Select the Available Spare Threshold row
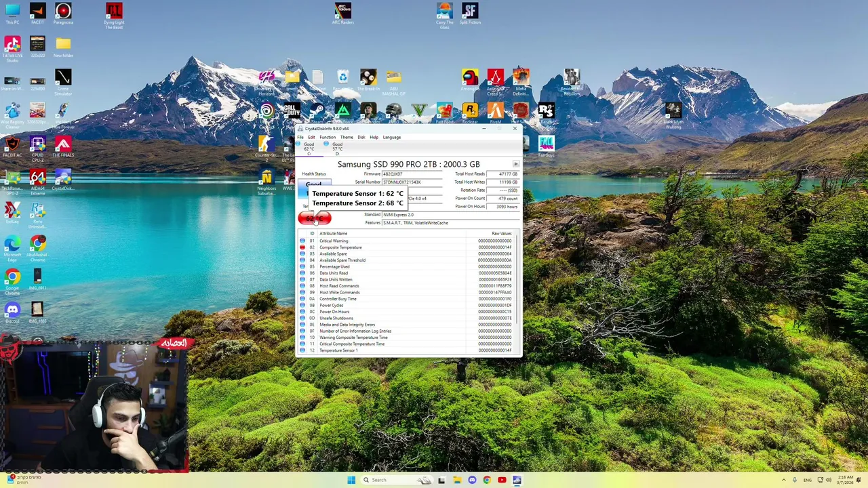This screenshot has height=488, width=868. 406,260
